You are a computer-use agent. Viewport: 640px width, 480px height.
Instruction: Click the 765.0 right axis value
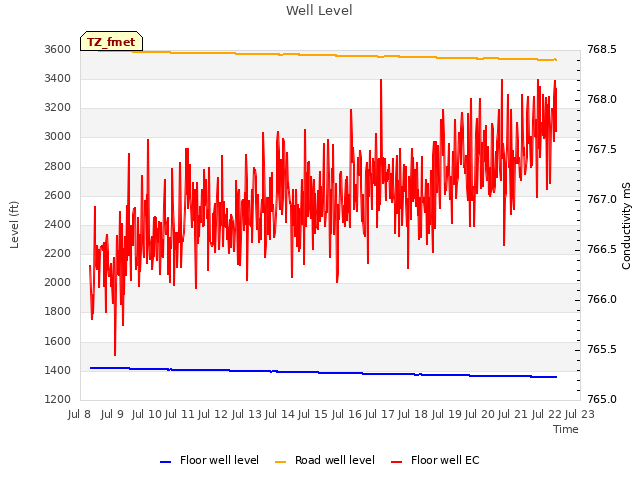602,399
